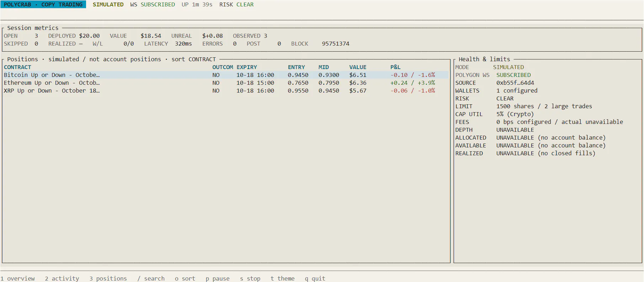Image resolution: width=644 pixels, height=282 pixels.
Task: Toggle the p pause control
Action: pyautogui.click(x=218, y=278)
